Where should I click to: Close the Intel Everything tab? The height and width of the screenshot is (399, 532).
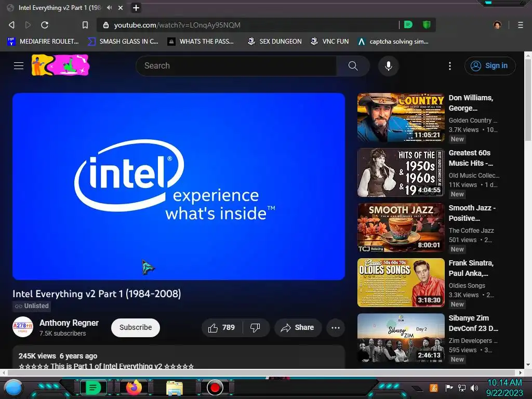[x=121, y=7]
